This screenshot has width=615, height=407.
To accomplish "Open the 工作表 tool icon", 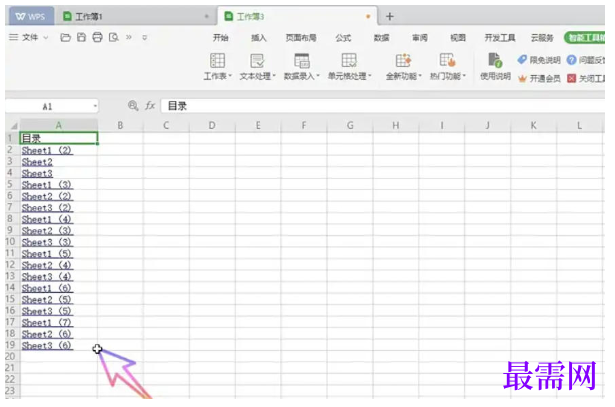I will tap(217, 61).
